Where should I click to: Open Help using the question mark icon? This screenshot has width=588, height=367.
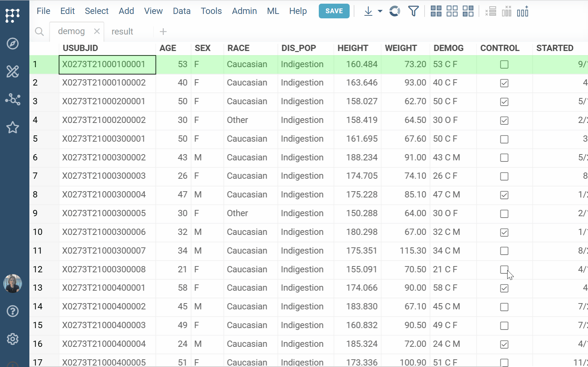click(x=12, y=311)
